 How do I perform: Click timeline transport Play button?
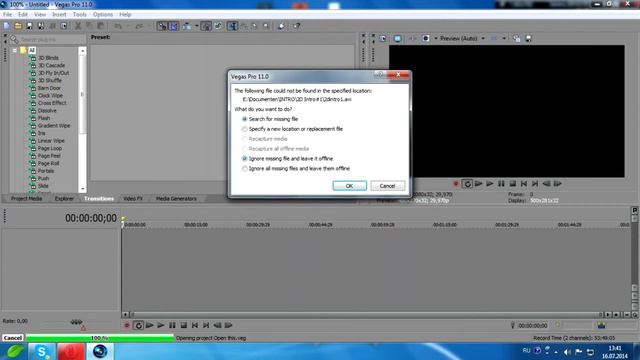[x=161, y=325]
